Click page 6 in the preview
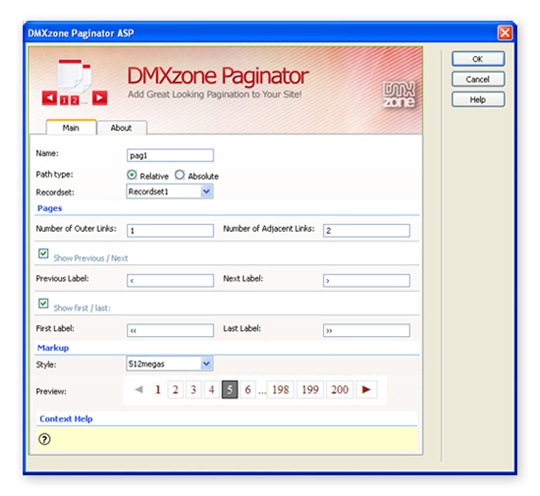540x496 pixels. coord(248,390)
